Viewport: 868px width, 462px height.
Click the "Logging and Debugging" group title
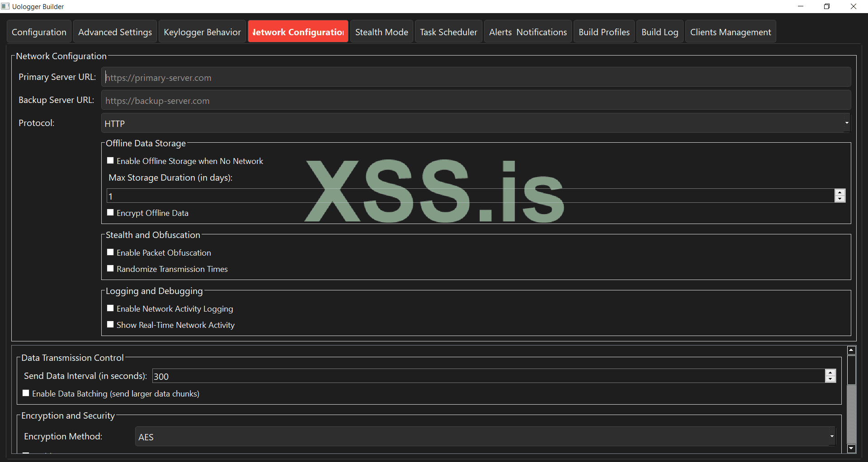click(x=154, y=291)
